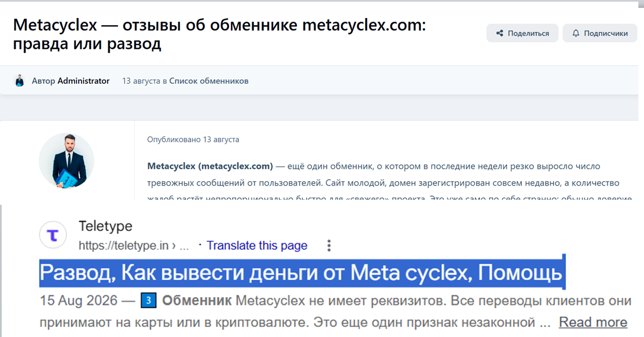Open the result titled Развод, Как вывести деньги
This screenshot has width=644, height=337.
click(301, 272)
